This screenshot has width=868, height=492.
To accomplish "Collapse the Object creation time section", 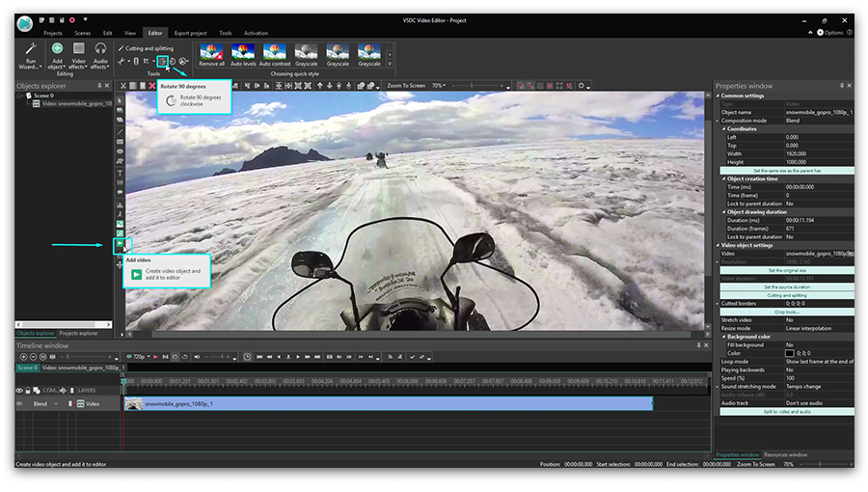I will (x=724, y=178).
